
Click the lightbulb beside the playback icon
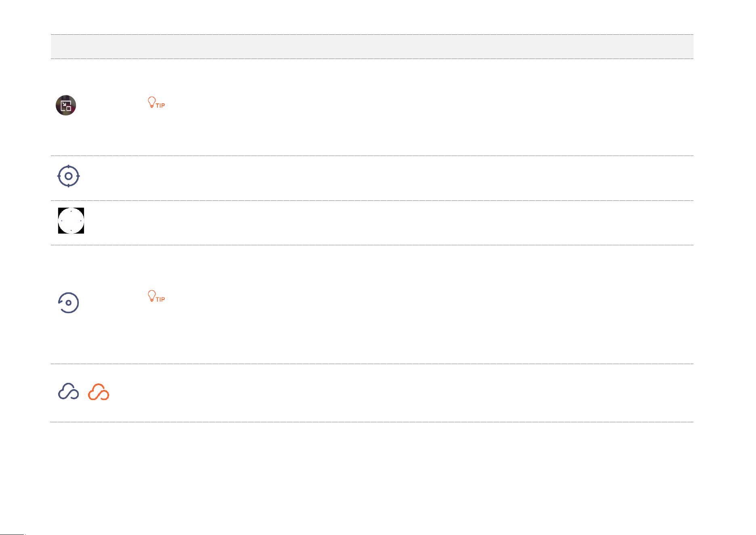tap(152, 296)
